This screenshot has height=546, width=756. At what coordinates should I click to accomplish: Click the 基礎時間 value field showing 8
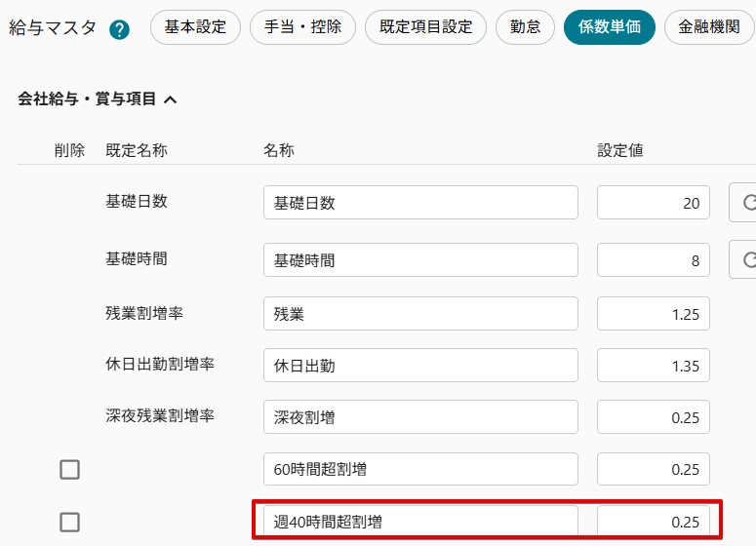click(654, 260)
